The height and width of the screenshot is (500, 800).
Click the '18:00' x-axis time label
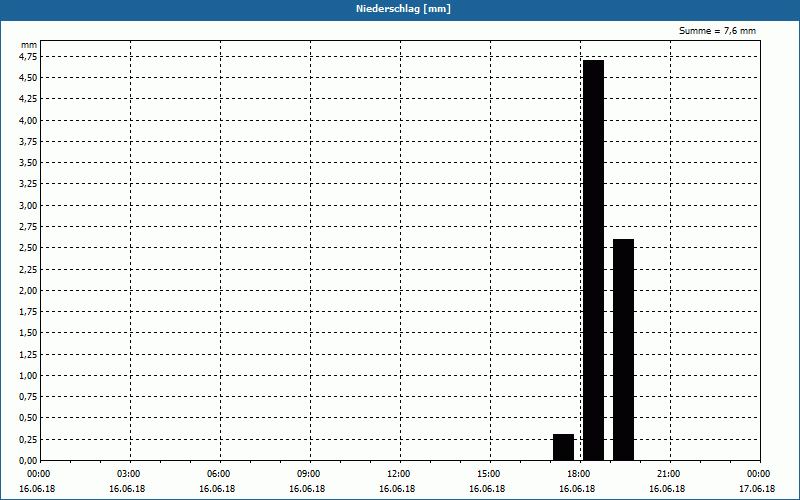tap(579, 474)
